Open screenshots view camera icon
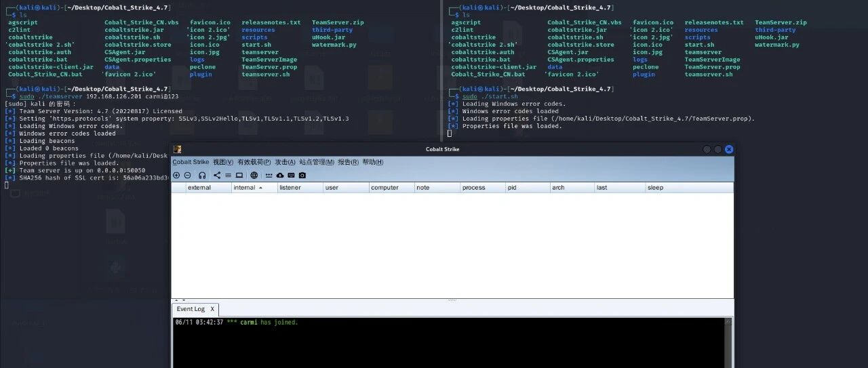868x368 pixels. coord(302,175)
